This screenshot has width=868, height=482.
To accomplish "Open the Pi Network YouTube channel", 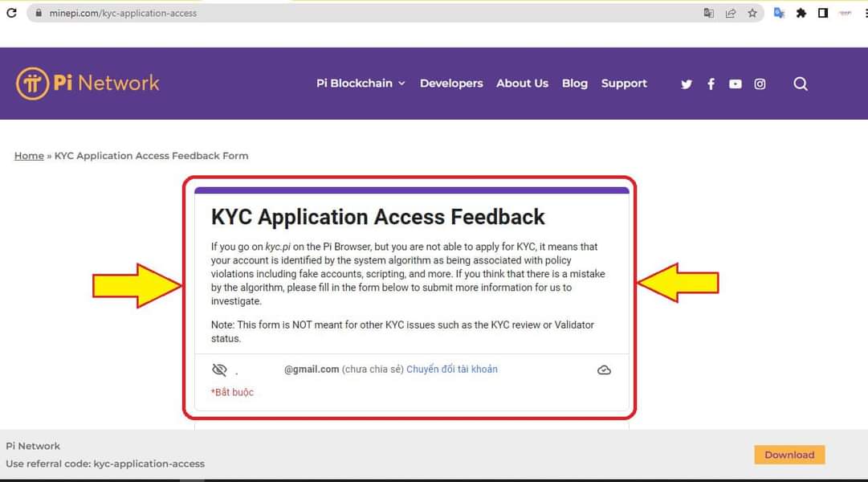I will point(736,84).
